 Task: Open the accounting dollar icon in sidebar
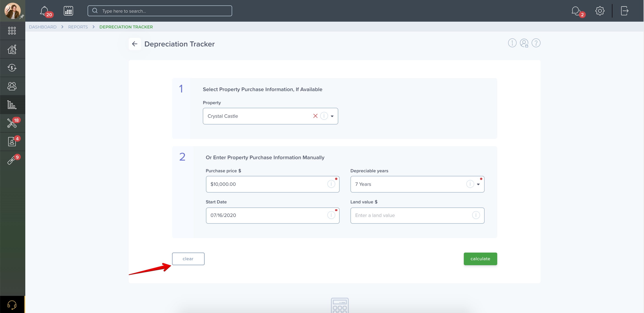[12, 68]
